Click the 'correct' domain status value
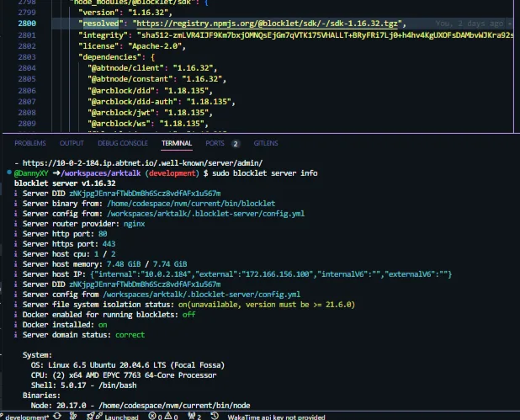Viewport: 520px width, 420px height. (130, 335)
